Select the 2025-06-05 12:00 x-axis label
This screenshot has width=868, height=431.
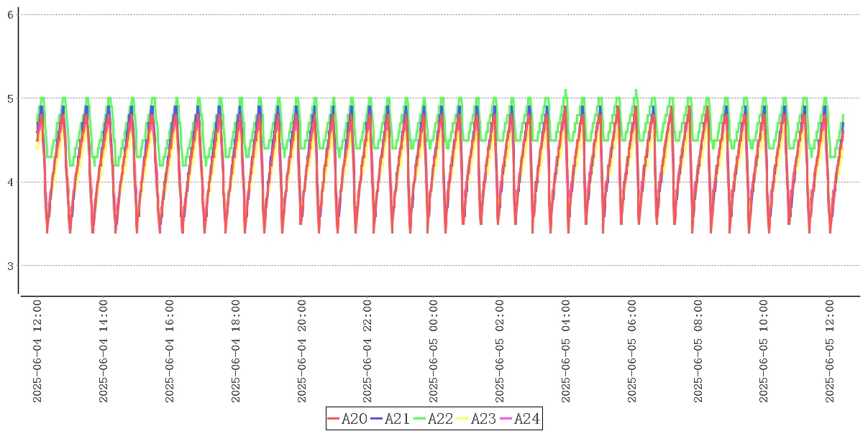(x=830, y=351)
